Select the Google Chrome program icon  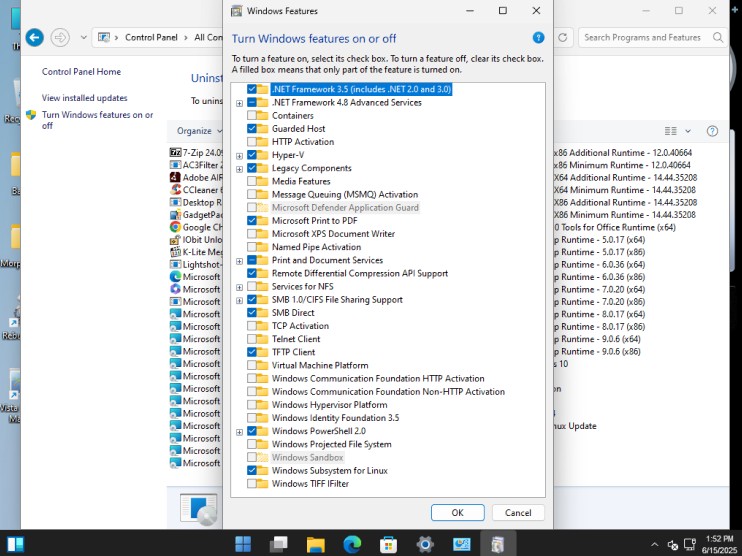175,227
